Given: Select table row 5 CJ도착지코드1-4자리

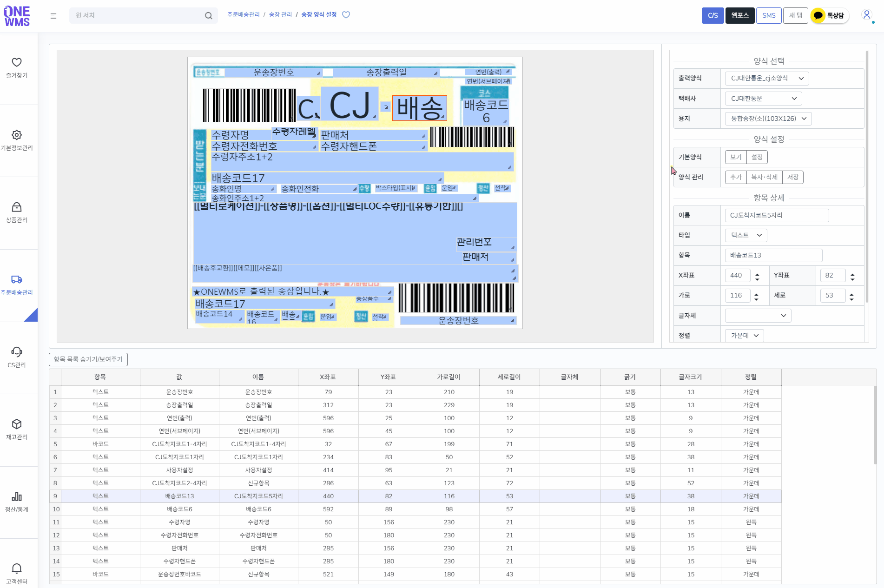Looking at the screenshot, I should click(x=416, y=444).
